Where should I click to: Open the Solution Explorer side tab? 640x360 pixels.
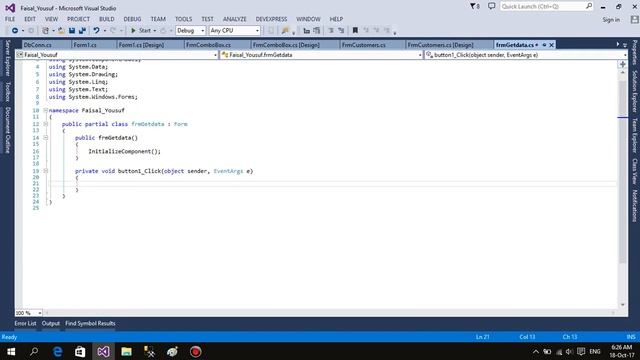coord(634,91)
